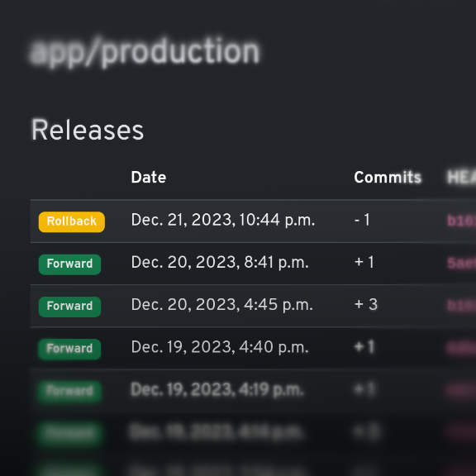The width and height of the screenshot is (476, 476).
Task: Open release dated Dec. 21, 2023, 10:44 p.m.
Action: coord(223,220)
